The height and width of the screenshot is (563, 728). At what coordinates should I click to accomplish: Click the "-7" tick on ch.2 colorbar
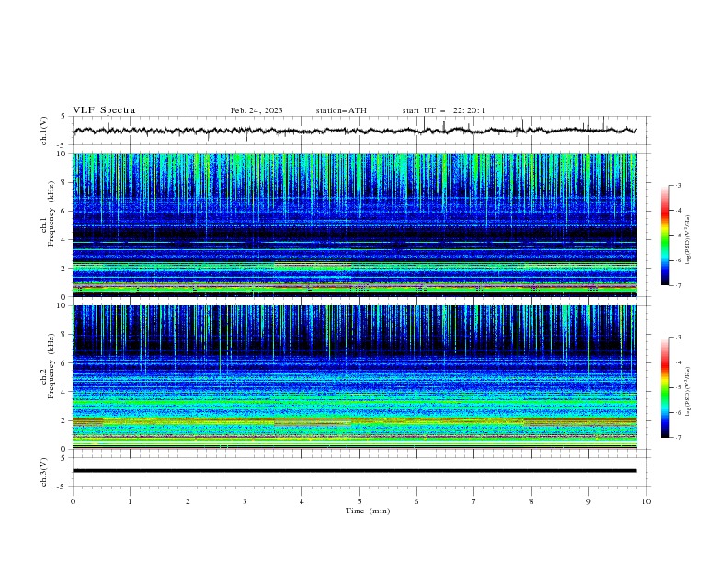pos(677,438)
